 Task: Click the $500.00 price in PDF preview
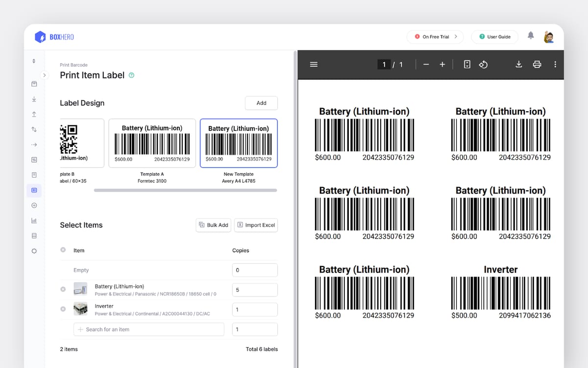464,315
